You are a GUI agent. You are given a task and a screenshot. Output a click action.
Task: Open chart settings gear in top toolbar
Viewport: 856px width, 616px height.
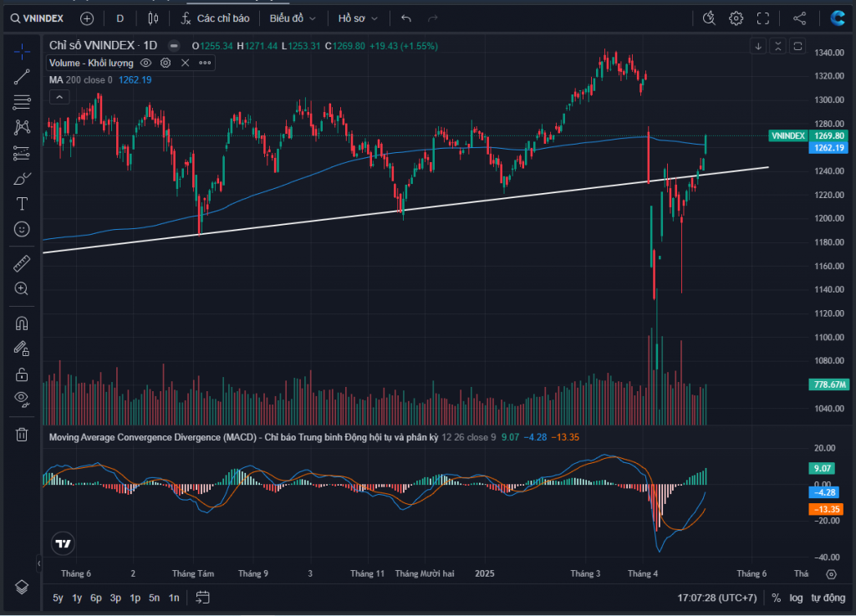[736, 18]
